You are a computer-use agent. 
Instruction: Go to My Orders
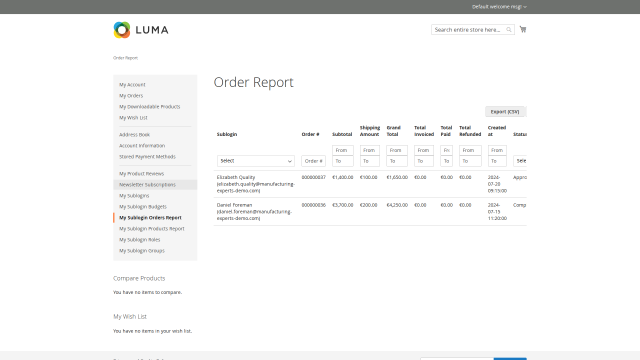(131, 96)
